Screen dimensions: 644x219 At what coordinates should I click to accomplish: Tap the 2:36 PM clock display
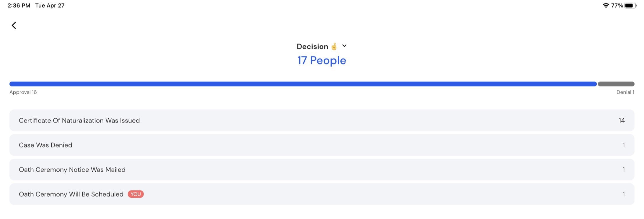[x=19, y=5]
